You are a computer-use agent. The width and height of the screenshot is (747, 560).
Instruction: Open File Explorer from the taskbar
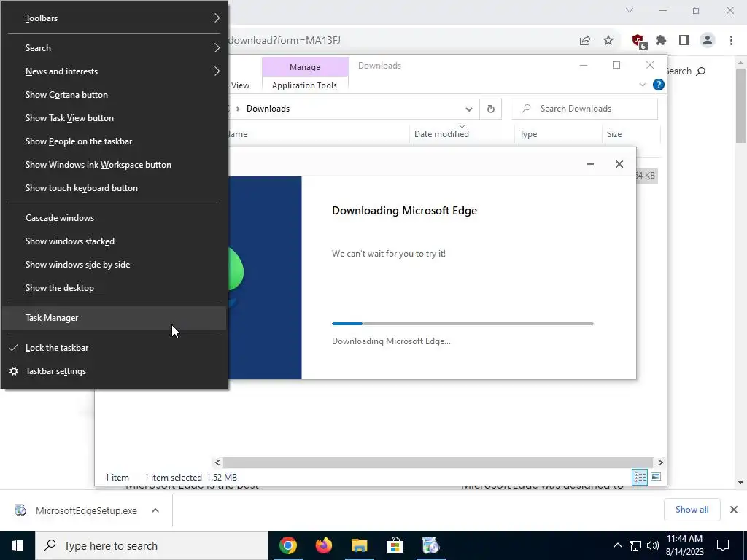359,545
